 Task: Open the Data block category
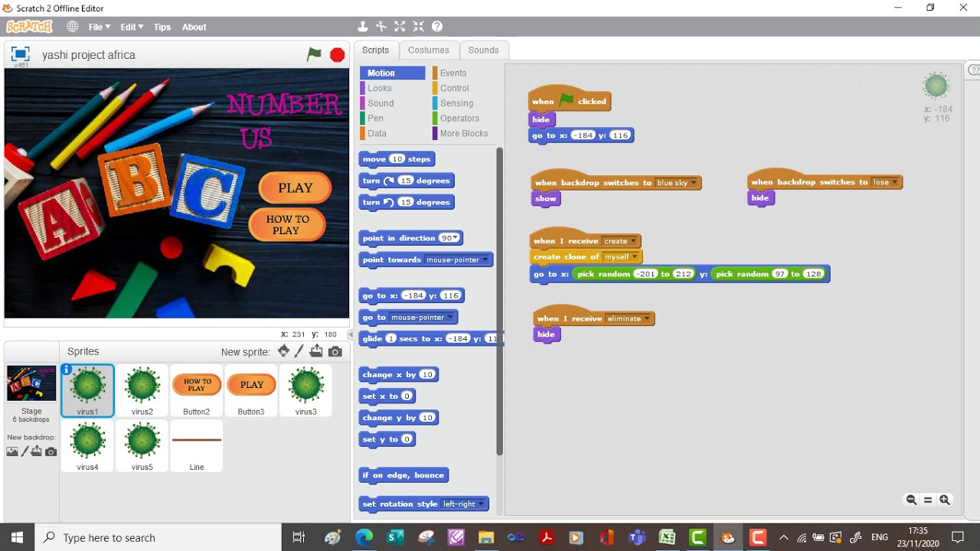point(377,133)
